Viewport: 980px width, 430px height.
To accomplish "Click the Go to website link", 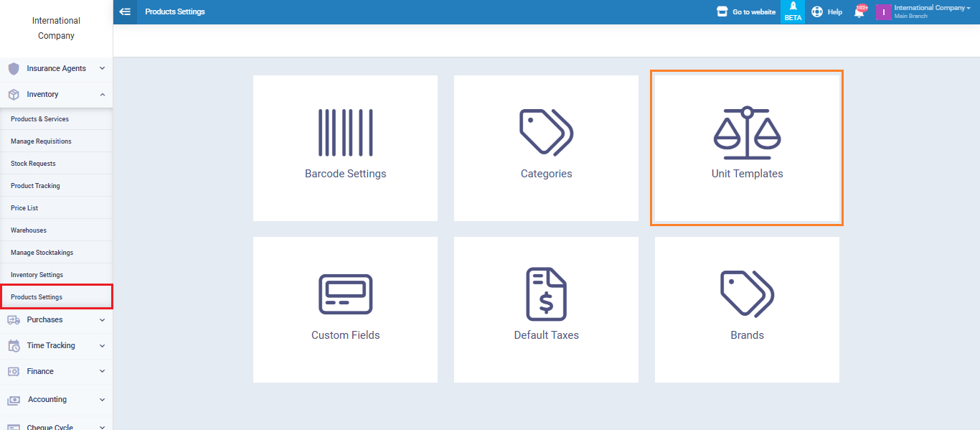I will tap(746, 12).
